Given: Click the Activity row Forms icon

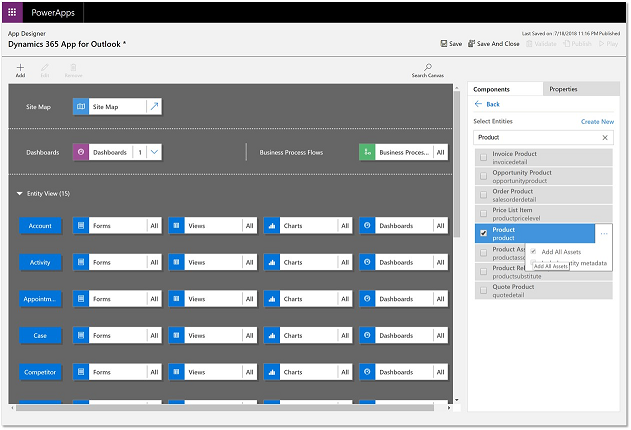Looking at the screenshot, I should (x=81, y=262).
